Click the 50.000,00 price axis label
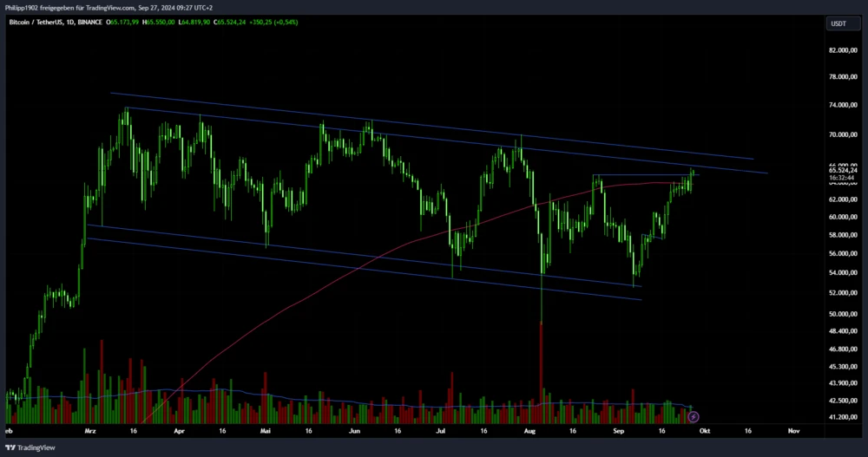This screenshot has height=457, width=868. tap(843, 314)
